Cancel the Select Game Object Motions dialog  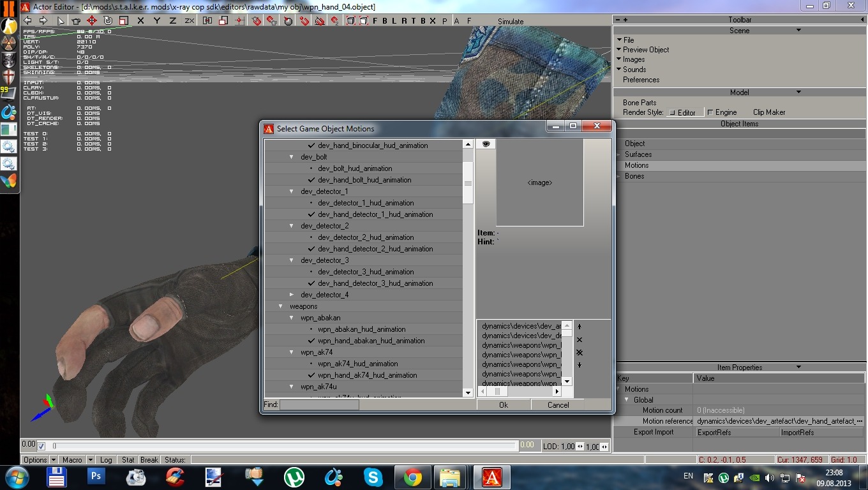click(x=558, y=405)
